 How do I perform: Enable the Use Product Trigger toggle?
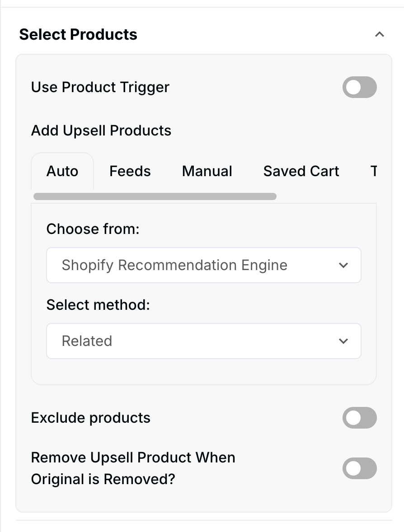359,87
